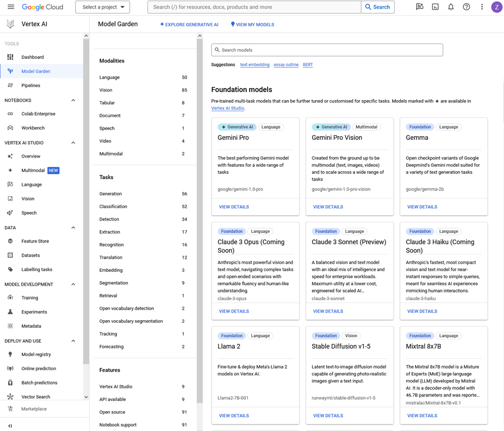
Task: Click the Overview sparkle icon
Action: pyautogui.click(x=10, y=156)
